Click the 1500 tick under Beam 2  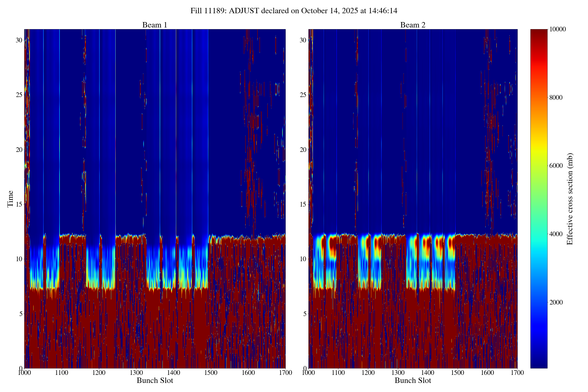coord(457,373)
